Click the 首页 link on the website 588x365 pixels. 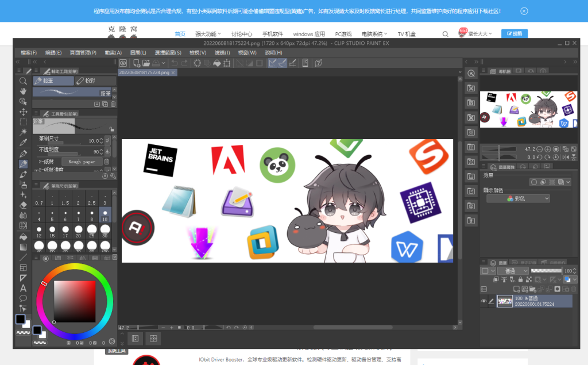[180, 34]
